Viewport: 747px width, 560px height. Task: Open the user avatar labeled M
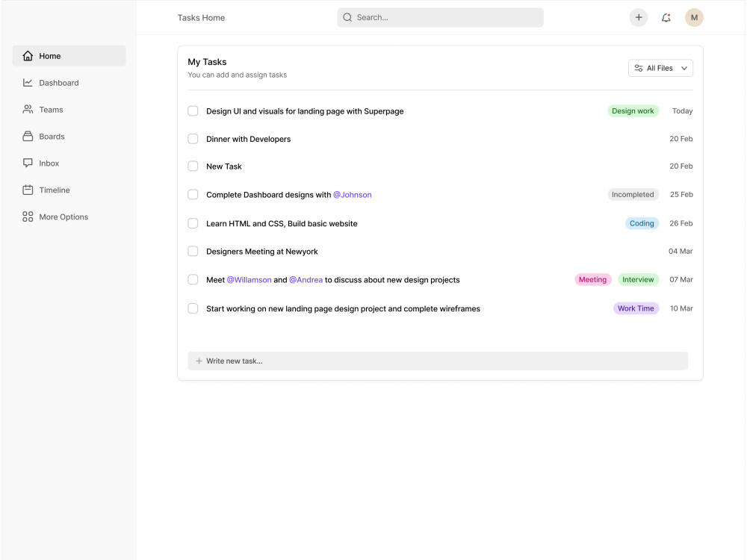point(694,18)
